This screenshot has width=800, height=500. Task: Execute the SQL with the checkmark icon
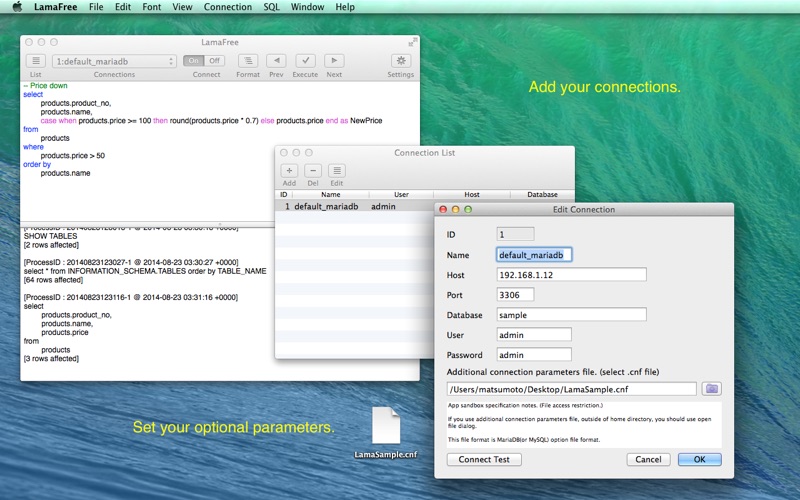pos(305,61)
